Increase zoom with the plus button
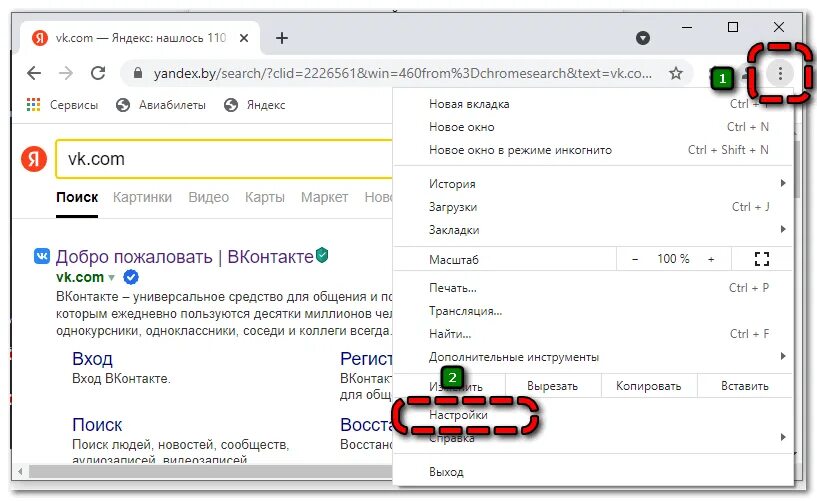Screen dimensions: 817x501 click(x=711, y=259)
